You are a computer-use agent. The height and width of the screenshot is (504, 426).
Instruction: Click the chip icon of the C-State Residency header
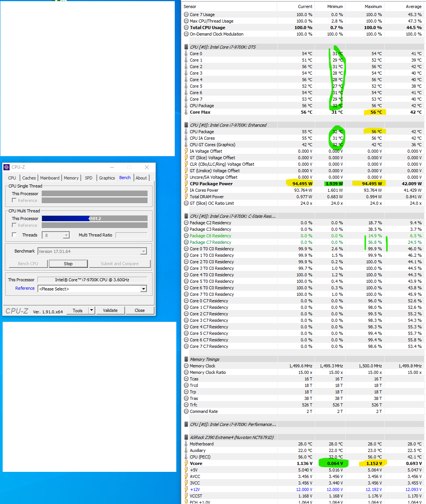click(x=186, y=216)
